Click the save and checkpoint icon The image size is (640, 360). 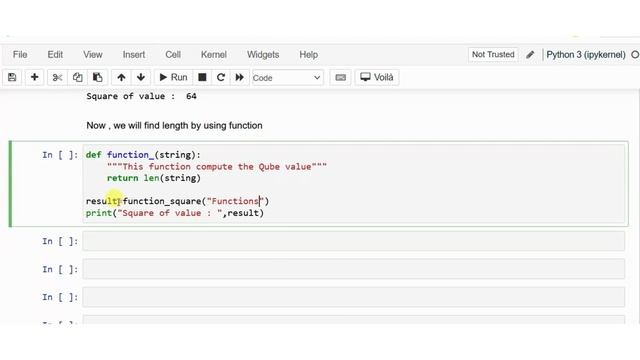pos(12,77)
